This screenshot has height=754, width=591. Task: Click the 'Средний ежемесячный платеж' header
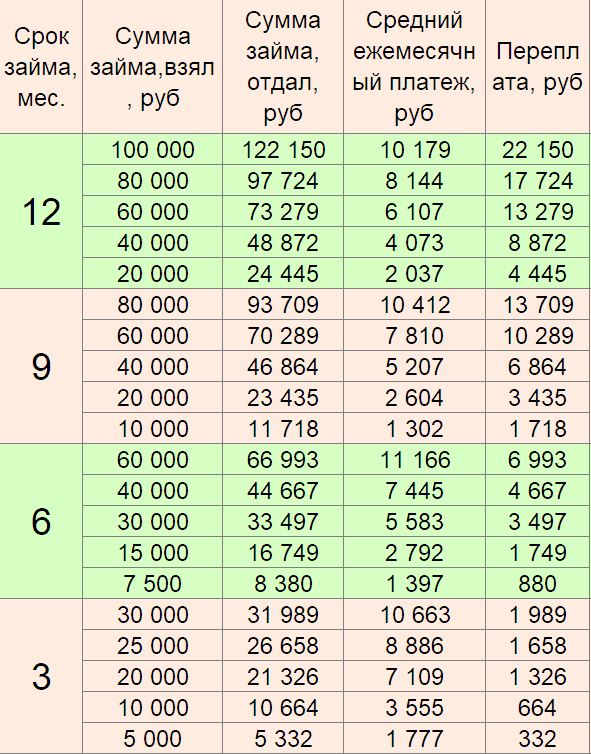[414, 66]
